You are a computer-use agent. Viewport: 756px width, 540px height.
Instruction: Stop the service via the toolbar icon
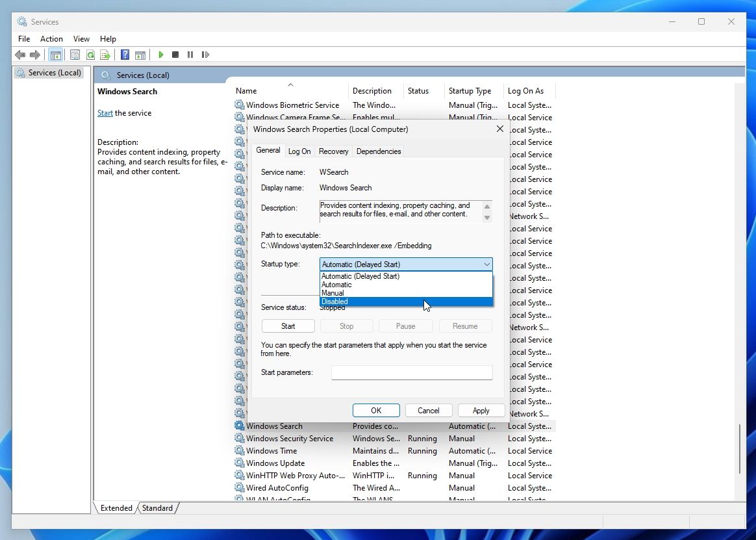pyautogui.click(x=175, y=55)
